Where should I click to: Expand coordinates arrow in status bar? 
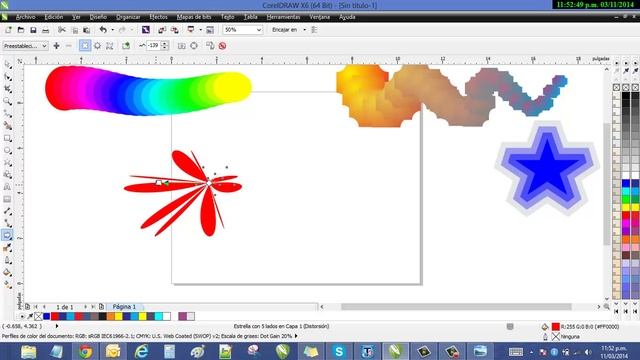click(57, 326)
